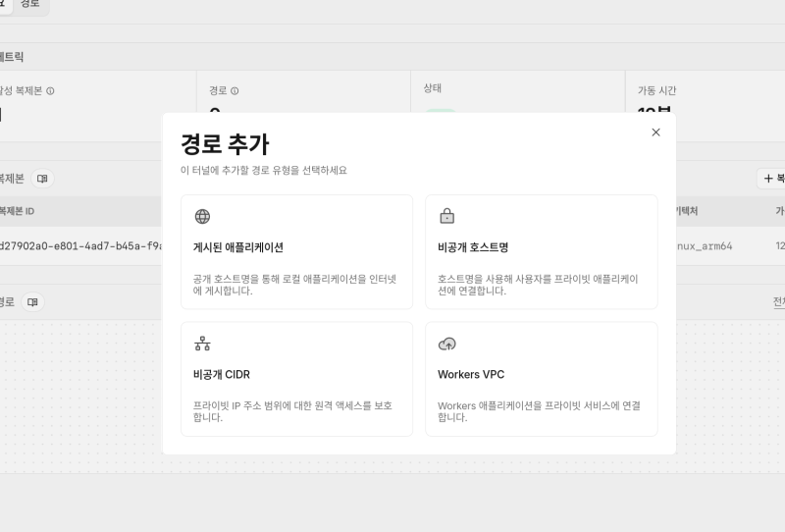
Task: Click the linux_arm64 architecture cell
Action: pyautogui.click(x=703, y=245)
